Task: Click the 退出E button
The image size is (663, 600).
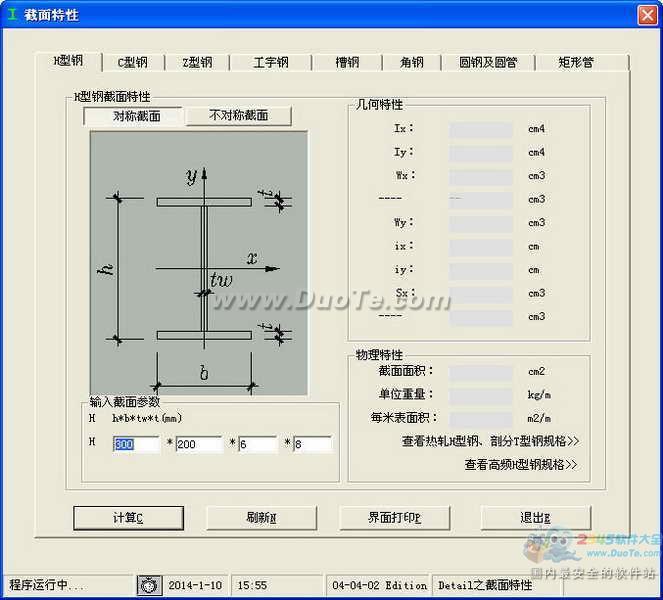Action: click(535, 518)
